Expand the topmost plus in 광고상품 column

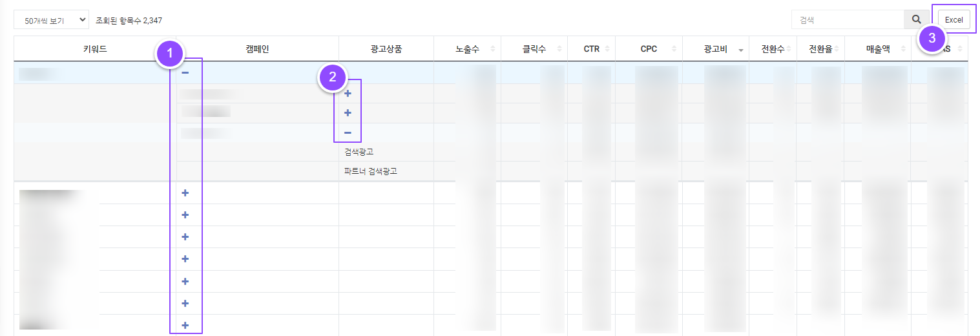pyautogui.click(x=348, y=94)
